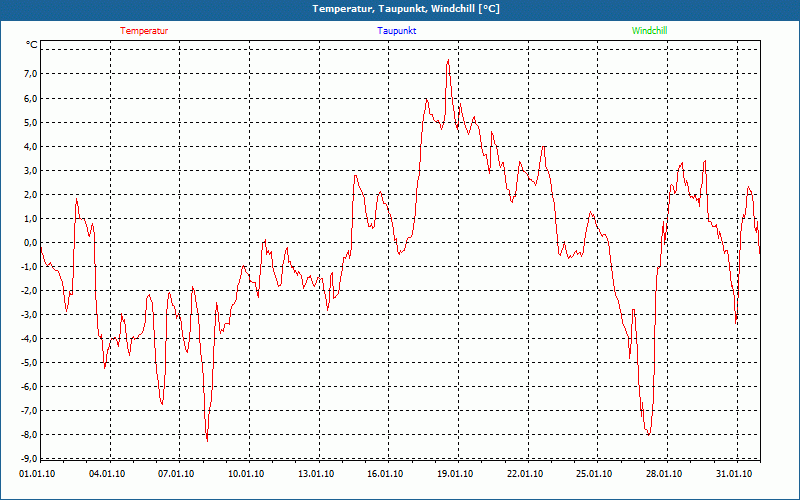Click the -1,0 y-axis label

click(x=29, y=267)
